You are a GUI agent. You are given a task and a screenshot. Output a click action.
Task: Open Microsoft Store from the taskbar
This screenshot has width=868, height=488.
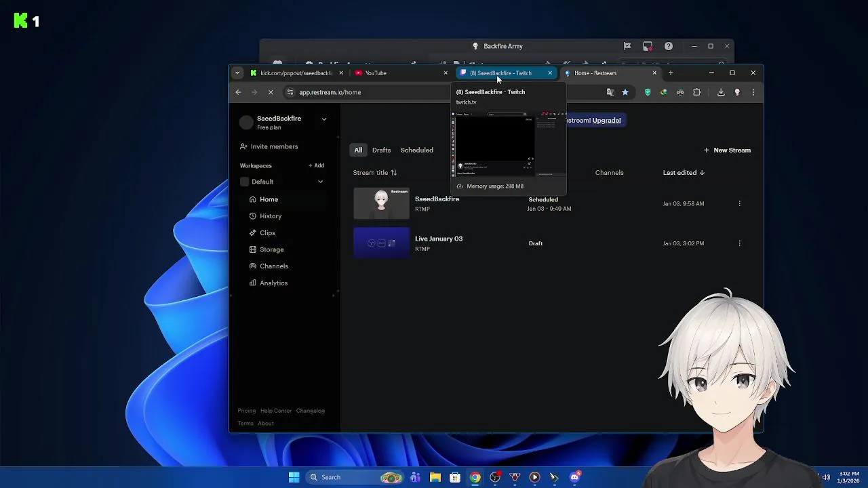point(455,477)
